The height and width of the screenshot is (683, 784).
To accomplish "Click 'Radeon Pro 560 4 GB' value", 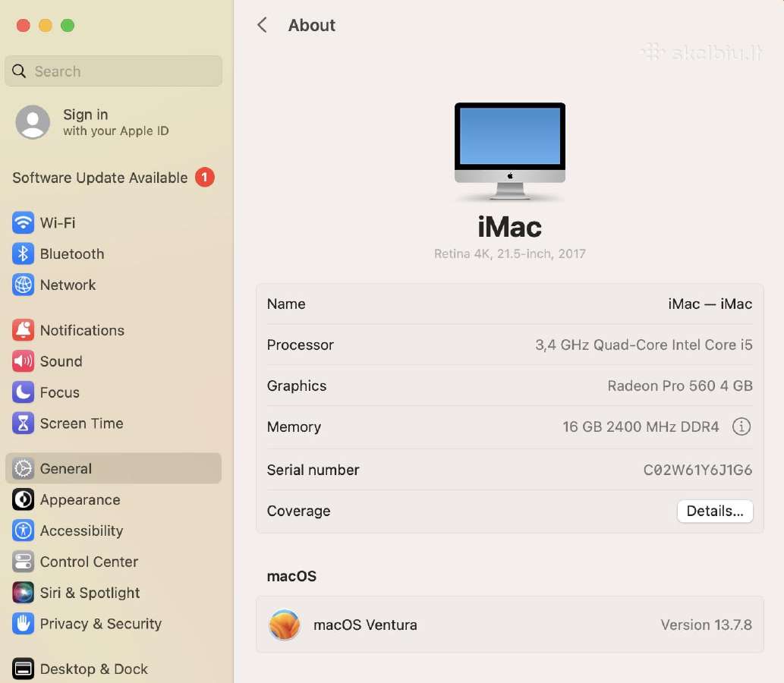I will tap(680, 386).
